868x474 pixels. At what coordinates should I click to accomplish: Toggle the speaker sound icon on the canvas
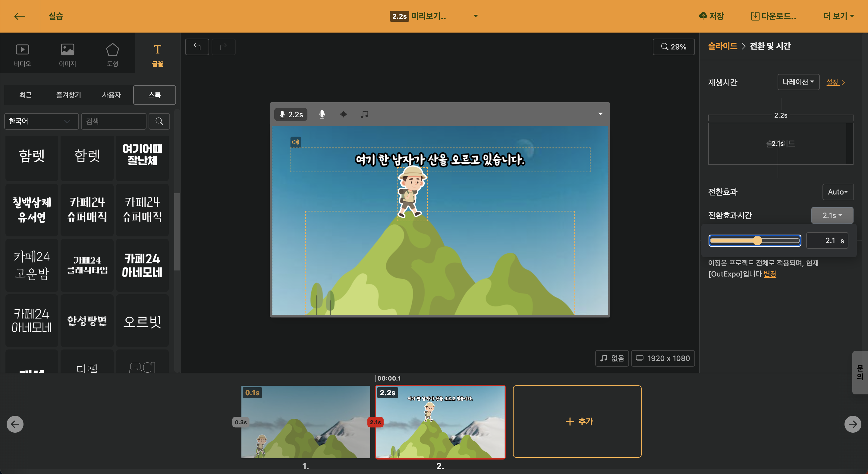coord(295,142)
